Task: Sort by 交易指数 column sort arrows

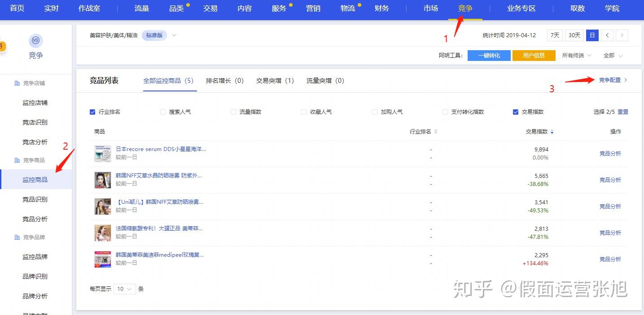Action: click(x=552, y=132)
